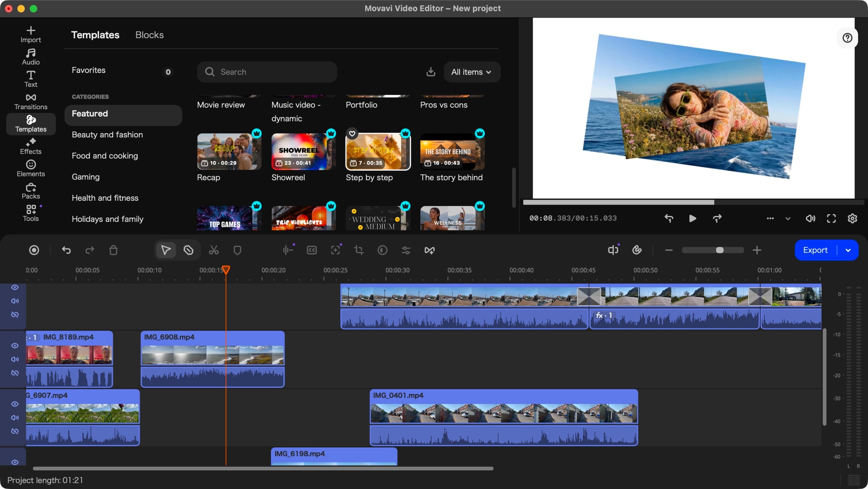Select Beauty and fashion category
868x489 pixels.
(107, 135)
